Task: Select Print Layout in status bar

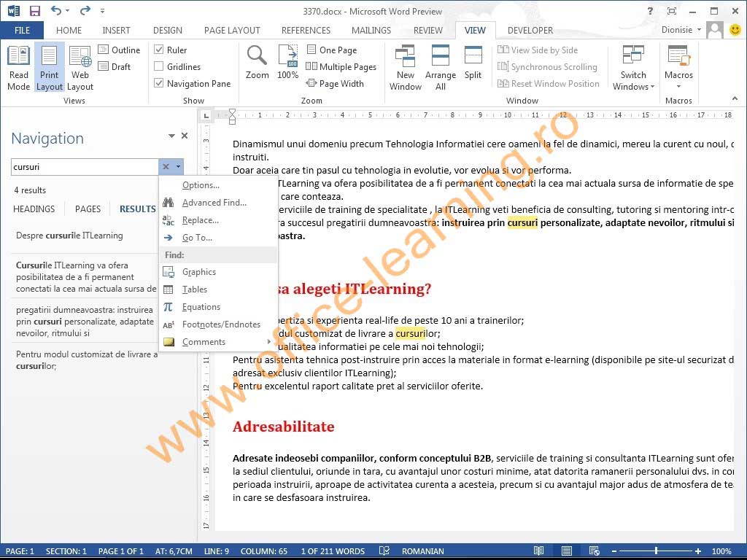Action: coord(566,551)
